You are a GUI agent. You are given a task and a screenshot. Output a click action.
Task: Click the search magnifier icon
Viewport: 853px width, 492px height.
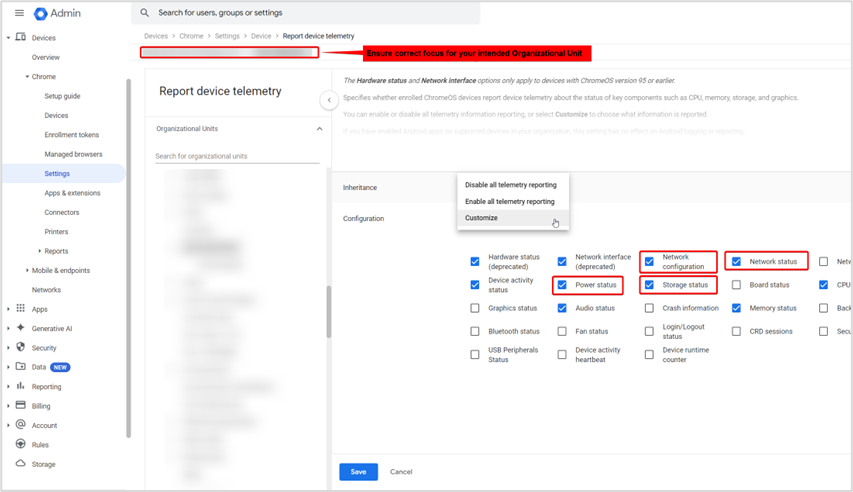(x=145, y=13)
